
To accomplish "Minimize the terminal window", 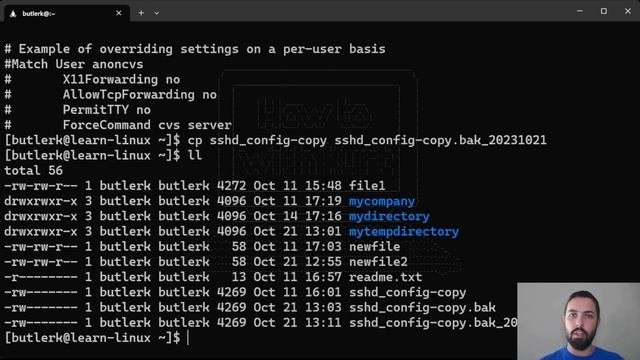I will click(x=580, y=11).
